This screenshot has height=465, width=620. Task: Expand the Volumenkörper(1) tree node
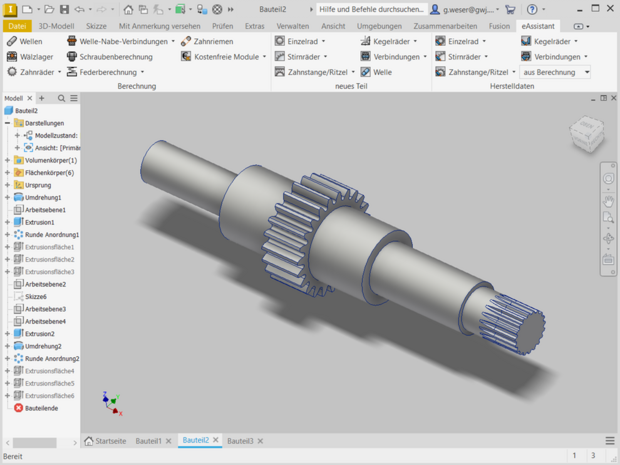[x=7, y=160]
